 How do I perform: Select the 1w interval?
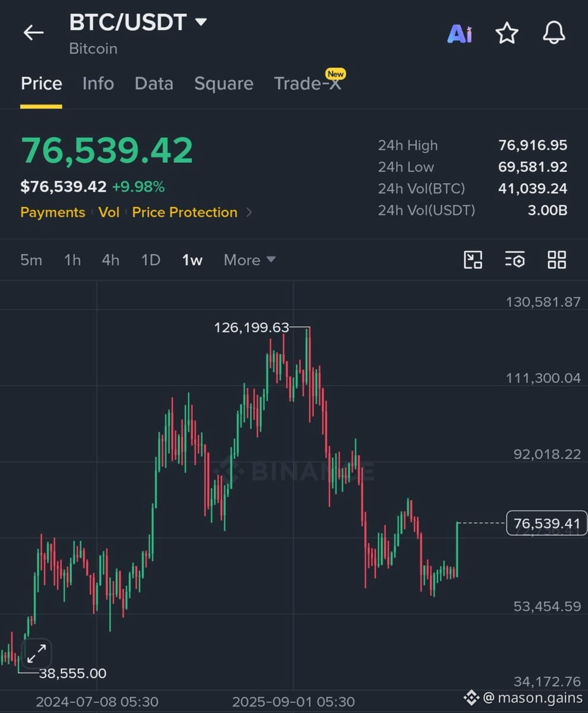pyautogui.click(x=192, y=260)
